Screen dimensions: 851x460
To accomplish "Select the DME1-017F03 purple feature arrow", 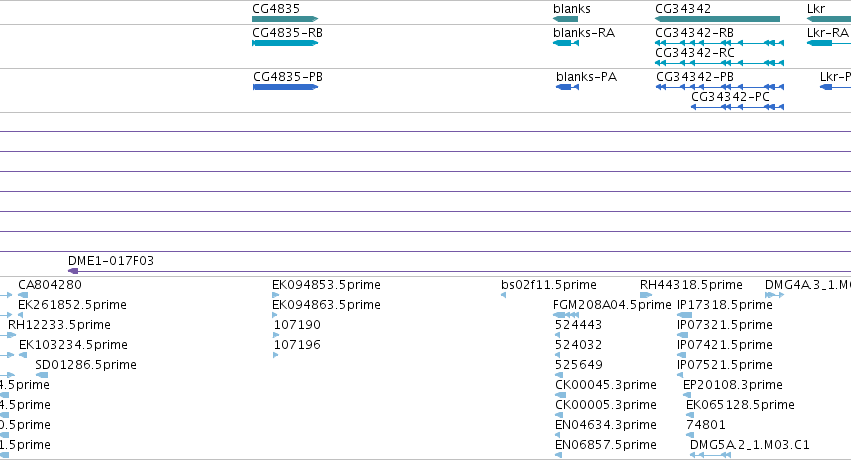I will (73, 271).
